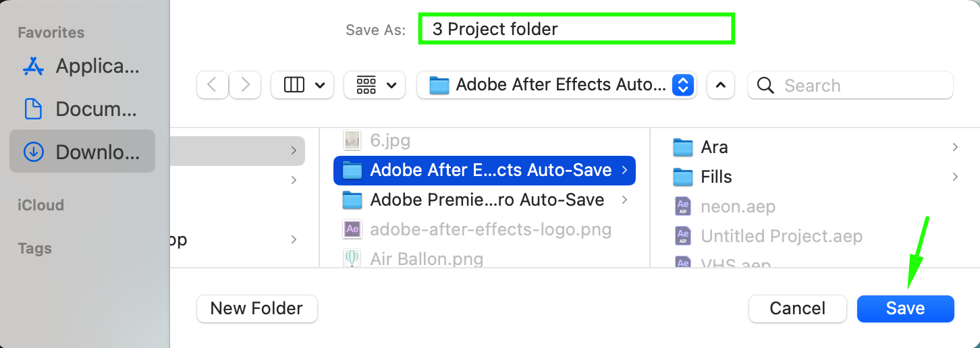Create a New Folder
Viewport: 980px width, 348px height.
point(256,308)
